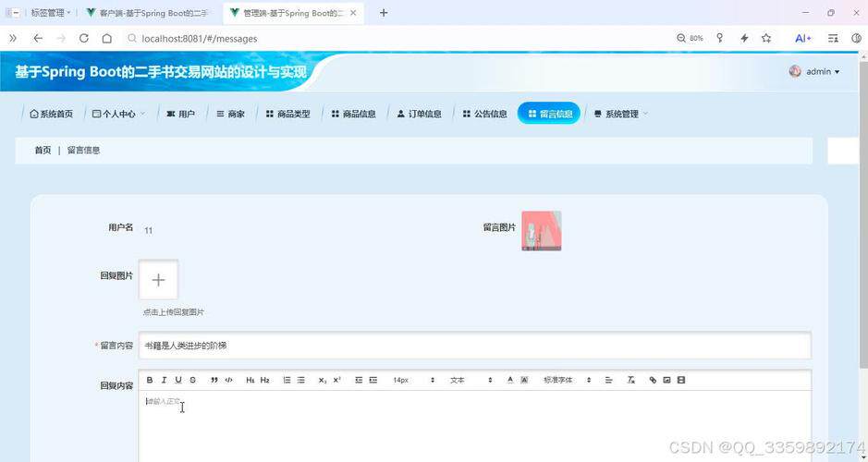
Task: Clear text formatting in editor
Action: coord(630,380)
